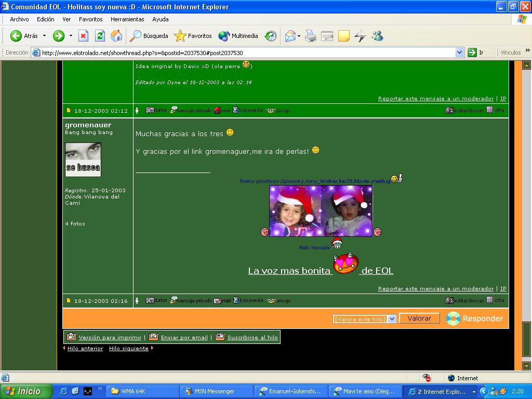The height and width of the screenshot is (399, 532).
Task: Click the Edit page toolbar icon
Action: tap(327, 36)
